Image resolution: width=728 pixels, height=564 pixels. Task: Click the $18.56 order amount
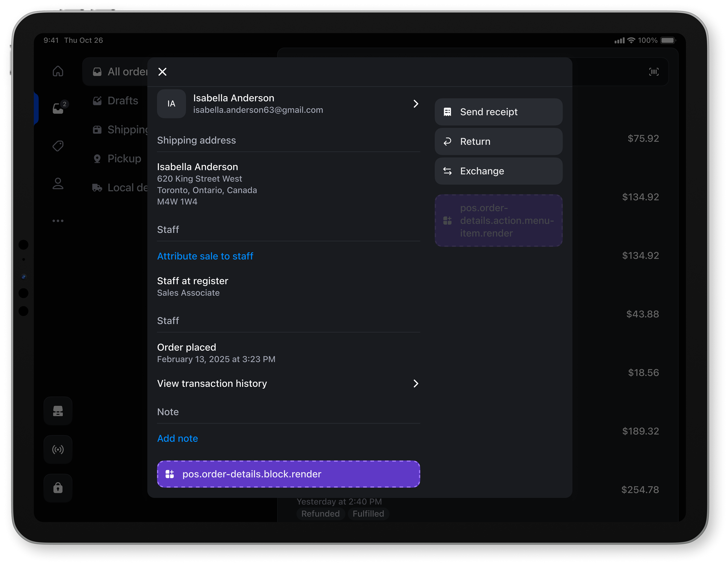643,373
